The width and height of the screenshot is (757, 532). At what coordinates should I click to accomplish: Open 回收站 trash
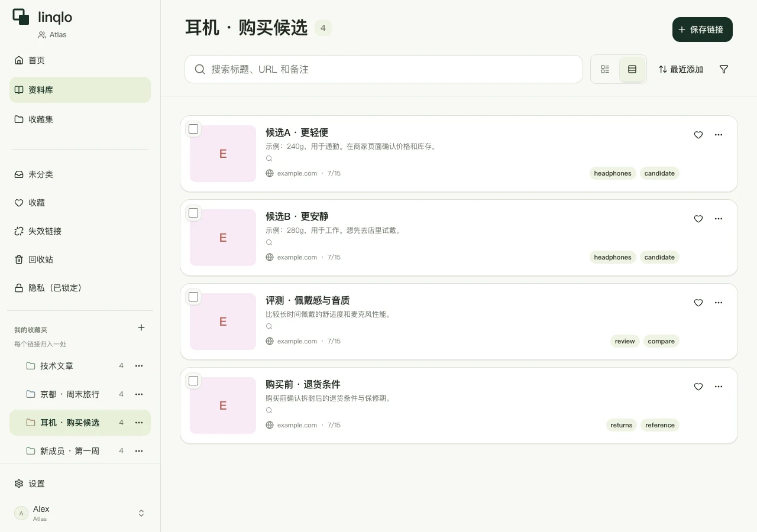click(80, 259)
